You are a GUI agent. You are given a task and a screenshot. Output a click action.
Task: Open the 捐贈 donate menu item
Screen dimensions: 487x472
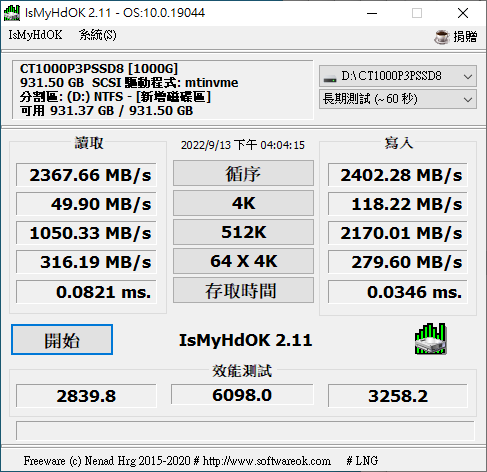pyautogui.click(x=465, y=37)
